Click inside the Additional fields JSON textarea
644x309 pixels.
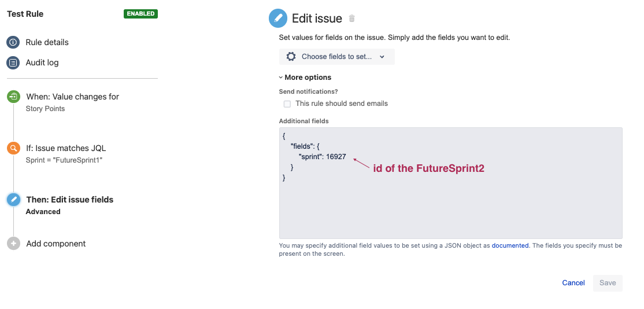pos(450,183)
